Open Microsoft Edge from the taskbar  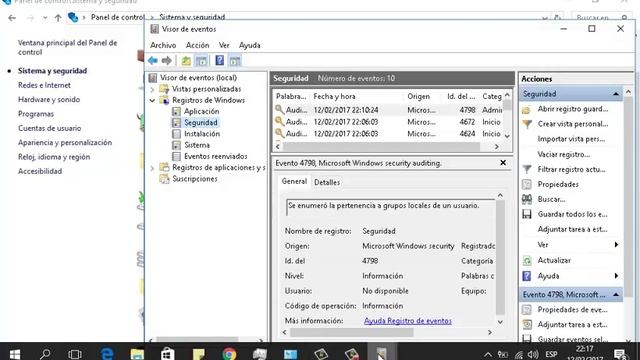click(107, 353)
